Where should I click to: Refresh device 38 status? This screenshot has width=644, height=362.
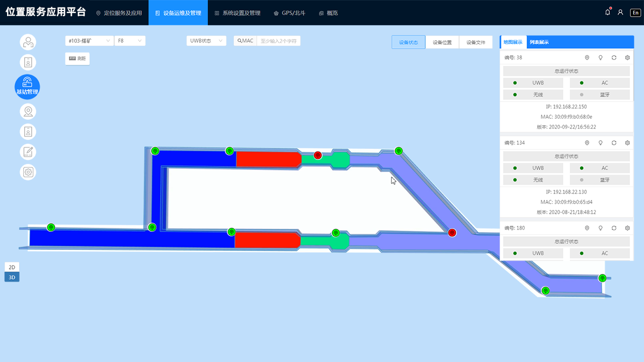point(614,57)
